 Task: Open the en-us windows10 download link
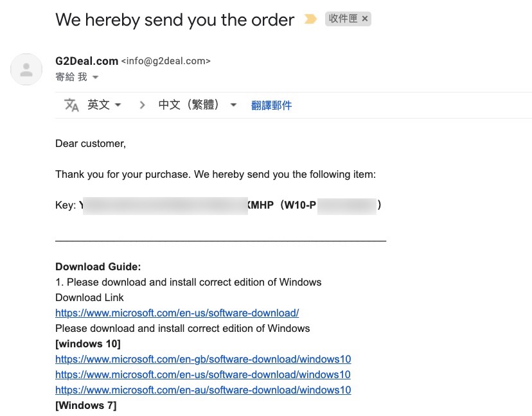pyautogui.click(x=203, y=375)
